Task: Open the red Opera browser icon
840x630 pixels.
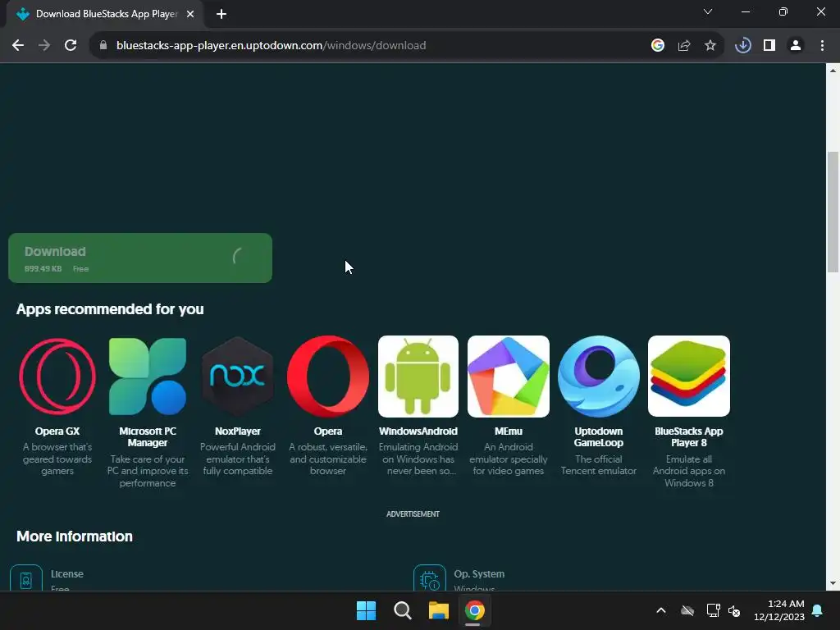Action: [328, 376]
